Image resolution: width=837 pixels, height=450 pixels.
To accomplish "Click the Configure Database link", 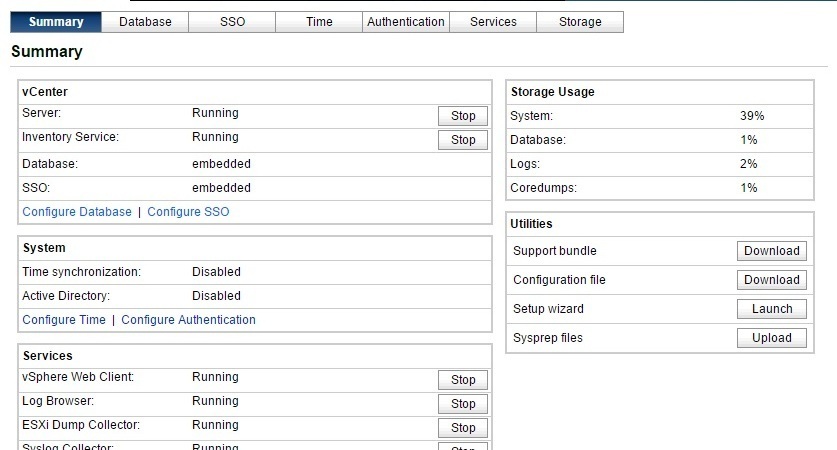I will coord(77,212).
